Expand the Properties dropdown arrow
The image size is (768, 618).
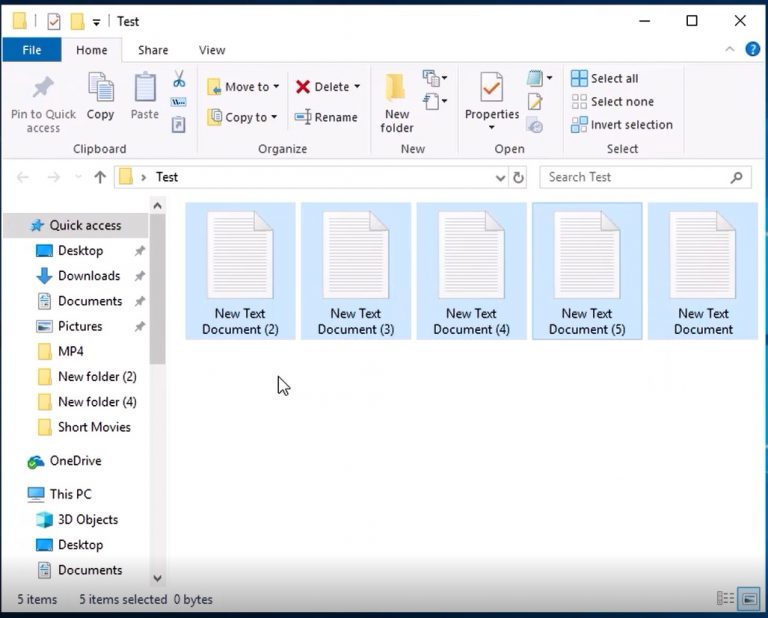[491, 128]
